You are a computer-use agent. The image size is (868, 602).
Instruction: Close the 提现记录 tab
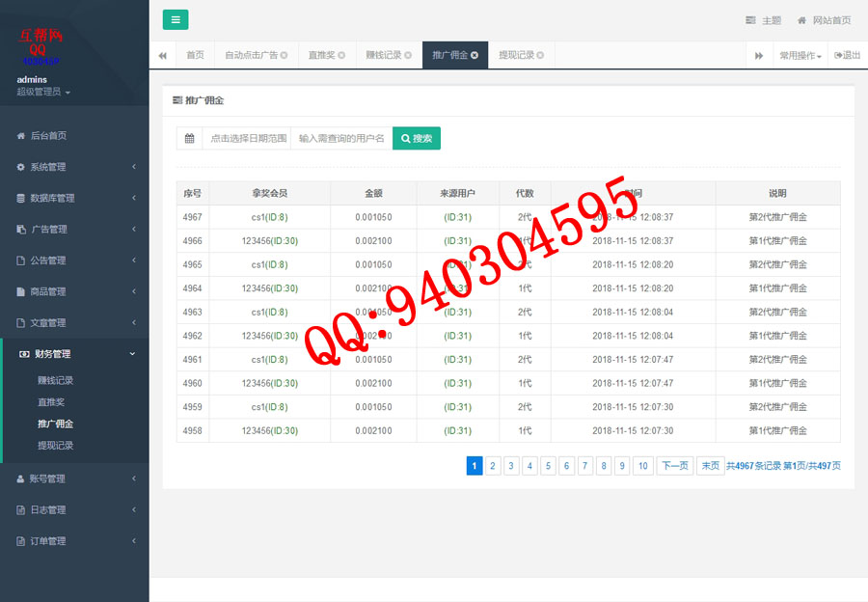(540, 56)
